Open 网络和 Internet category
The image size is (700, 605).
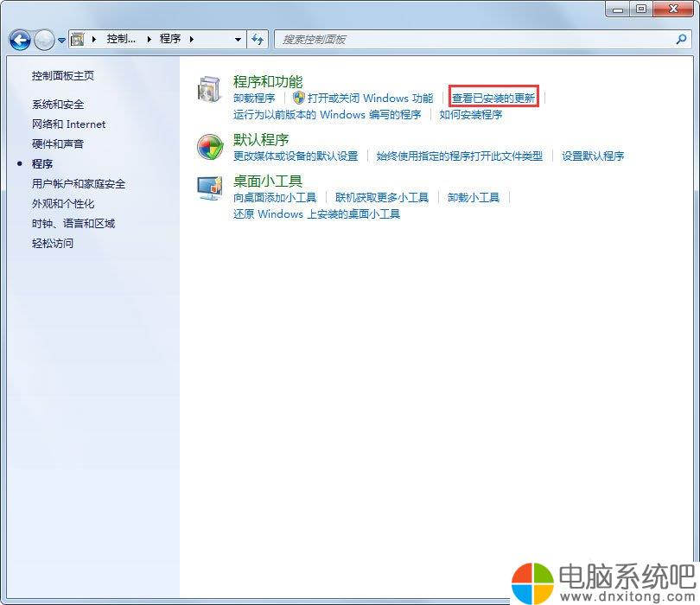pyautogui.click(x=69, y=124)
